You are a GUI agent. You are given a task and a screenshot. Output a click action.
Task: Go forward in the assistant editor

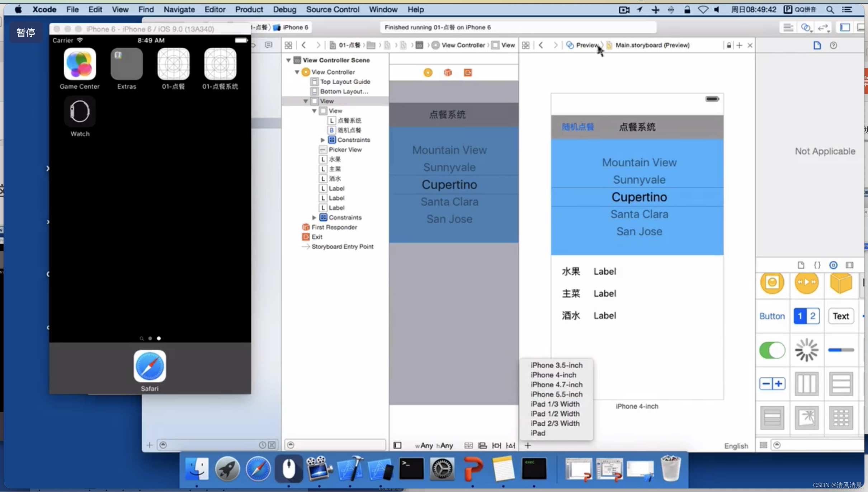[555, 45]
